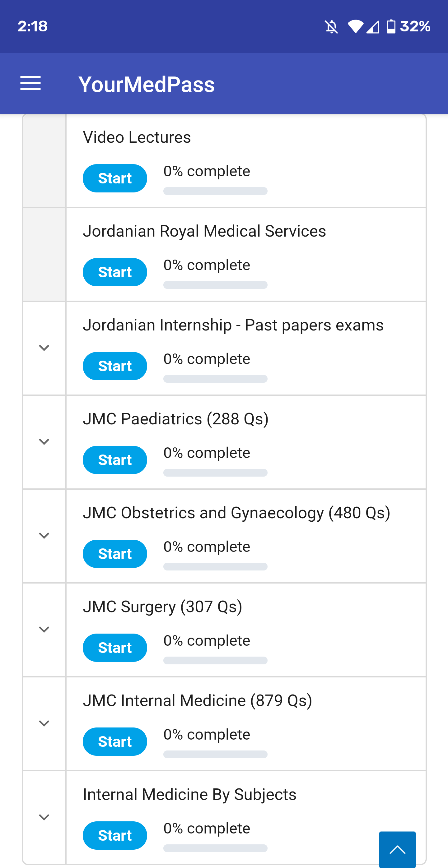Expand JMC Obstetrics and Gynaecology section
The width and height of the screenshot is (448, 868).
pos(44,535)
